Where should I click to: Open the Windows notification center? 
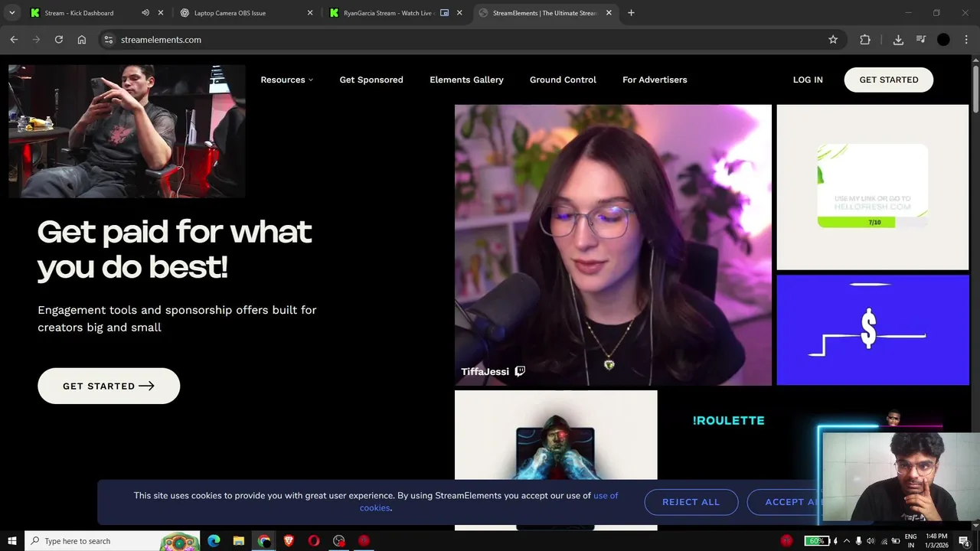point(965,541)
